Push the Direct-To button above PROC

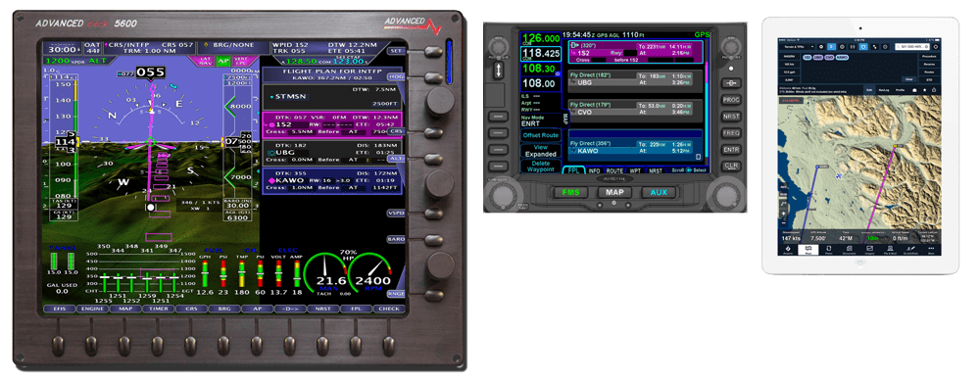pyautogui.click(x=731, y=83)
